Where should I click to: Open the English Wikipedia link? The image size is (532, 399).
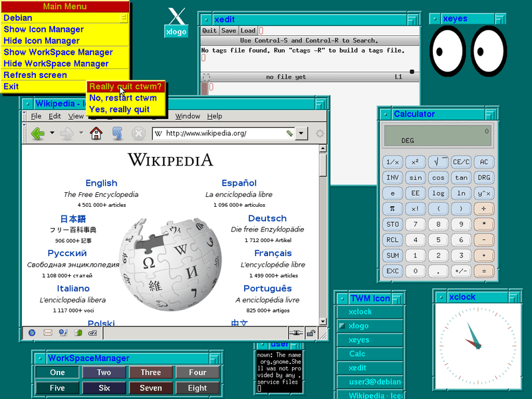point(102,183)
